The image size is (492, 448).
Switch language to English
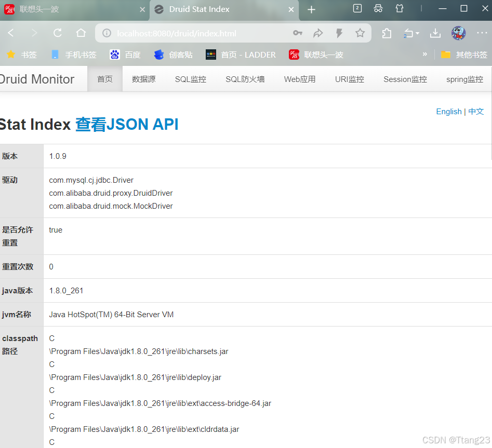(449, 112)
